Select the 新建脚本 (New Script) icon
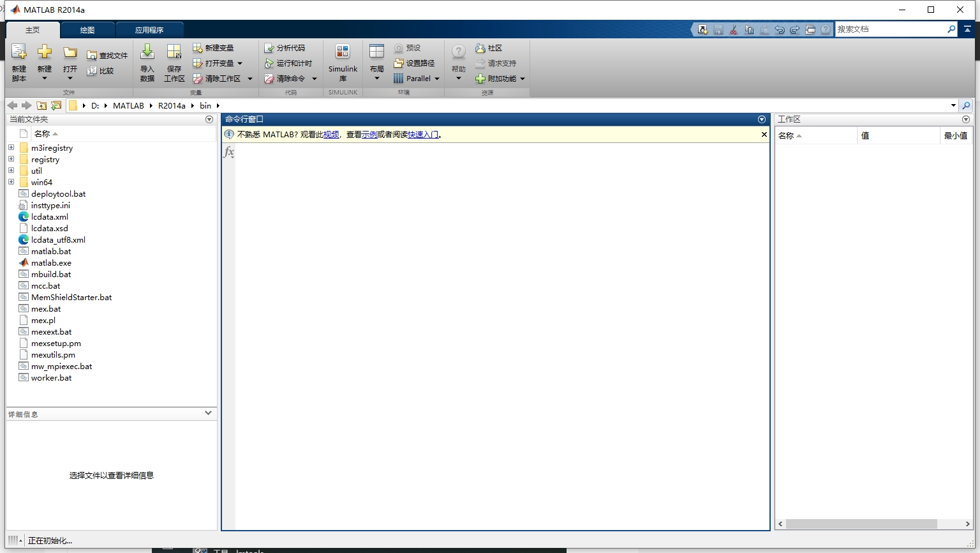The height and width of the screenshot is (553, 980). pyautogui.click(x=19, y=62)
